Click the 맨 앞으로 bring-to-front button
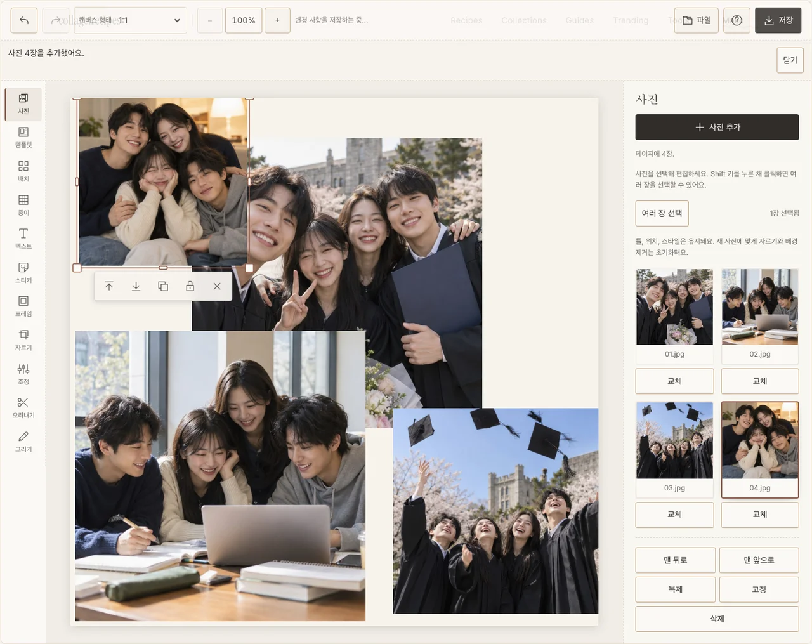812x644 pixels. 759,560
